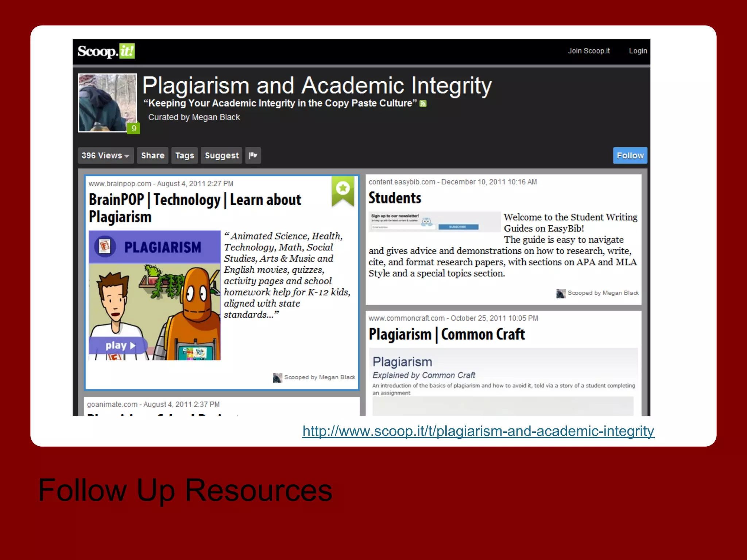Click Curated by Megan Black text
The image size is (747, 560).
[194, 117]
